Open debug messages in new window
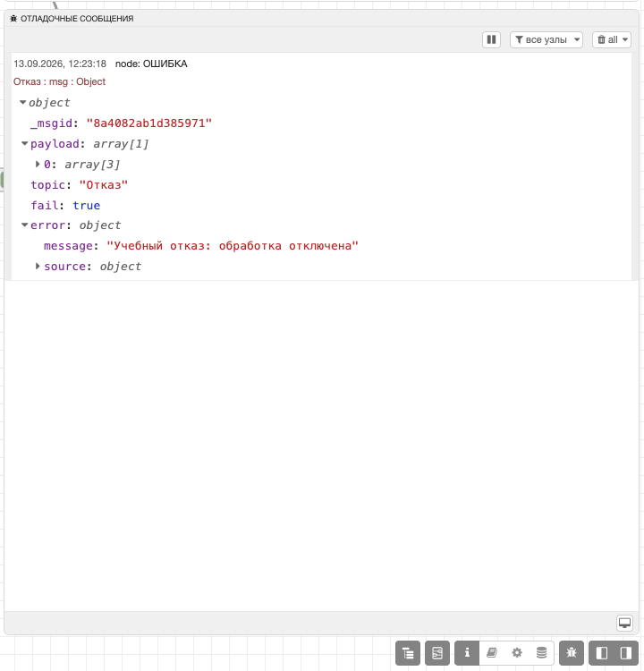 point(624,623)
